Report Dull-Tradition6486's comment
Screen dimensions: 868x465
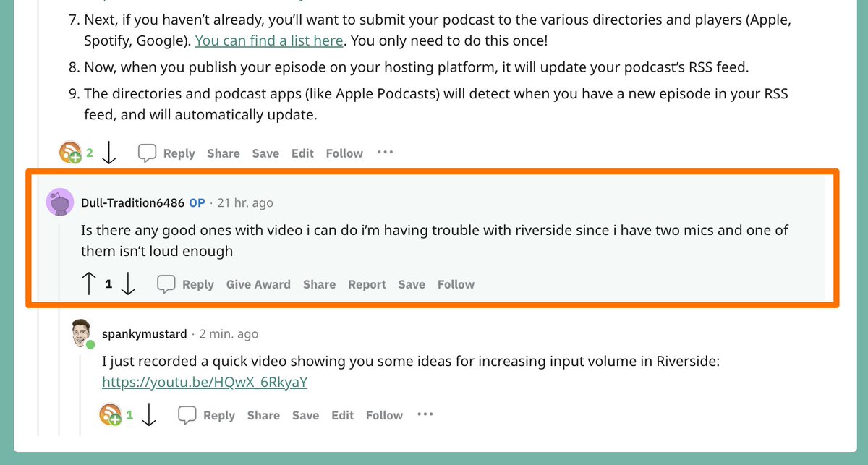[x=367, y=284]
